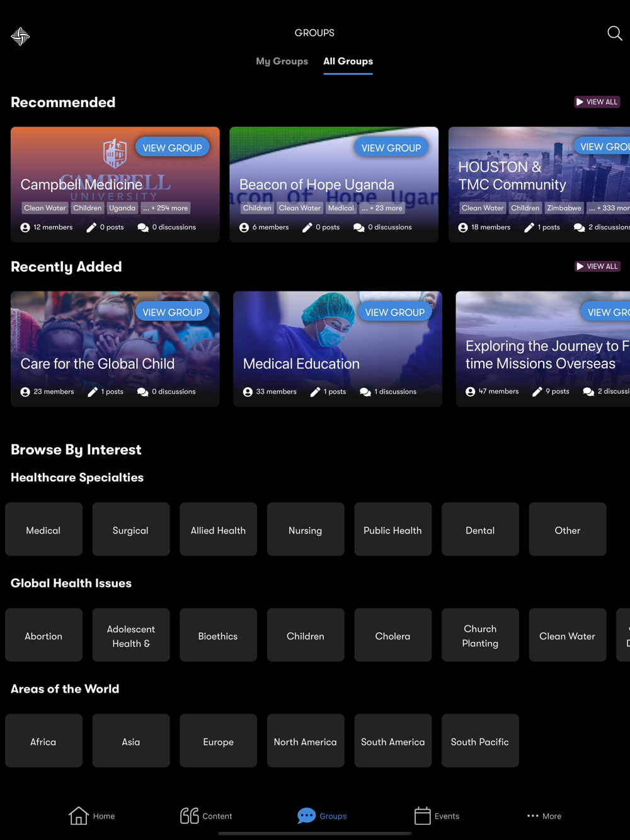The height and width of the screenshot is (840, 630).
Task: Open the search magnifier icon
Action: [x=614, y=33]
